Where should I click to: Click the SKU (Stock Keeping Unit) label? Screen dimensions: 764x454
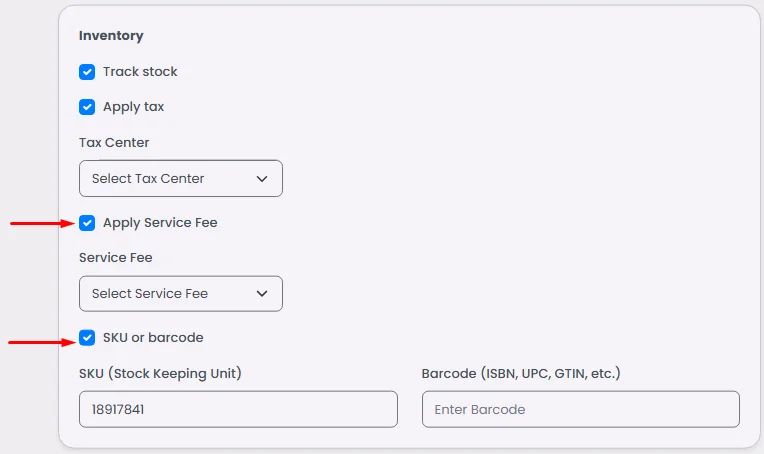160,374
